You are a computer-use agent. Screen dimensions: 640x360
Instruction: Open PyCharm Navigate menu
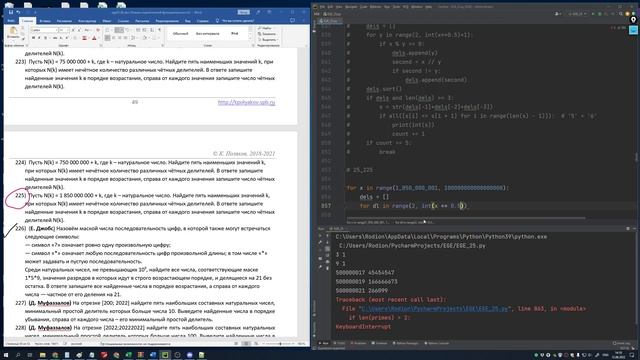coord(351,7)
